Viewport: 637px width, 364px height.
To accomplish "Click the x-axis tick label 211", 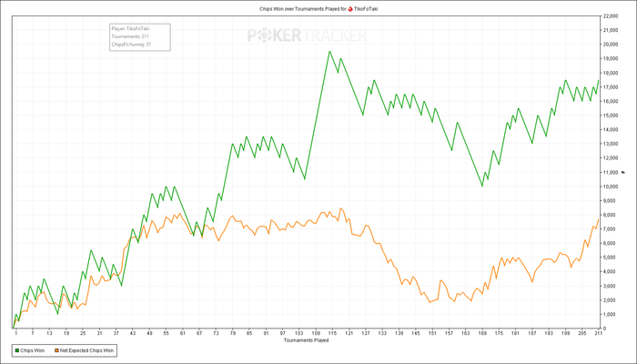I will 598,333.
